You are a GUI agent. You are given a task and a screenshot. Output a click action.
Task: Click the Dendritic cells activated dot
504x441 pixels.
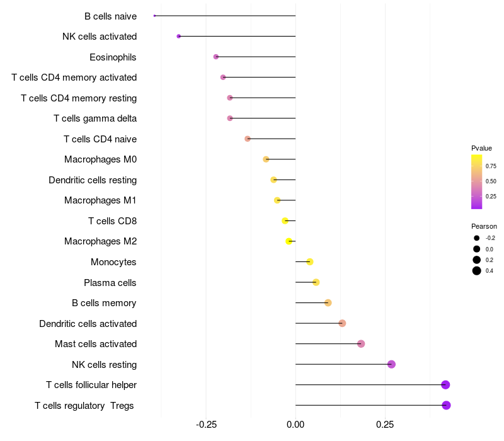click(x=342, y=323)
